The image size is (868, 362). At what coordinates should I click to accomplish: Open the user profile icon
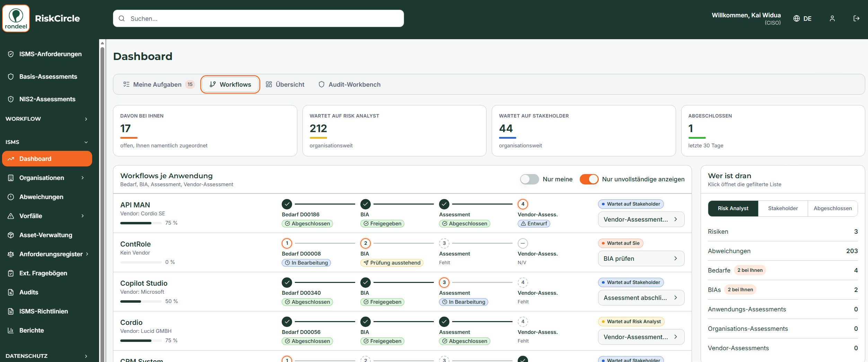pos(832,19)
